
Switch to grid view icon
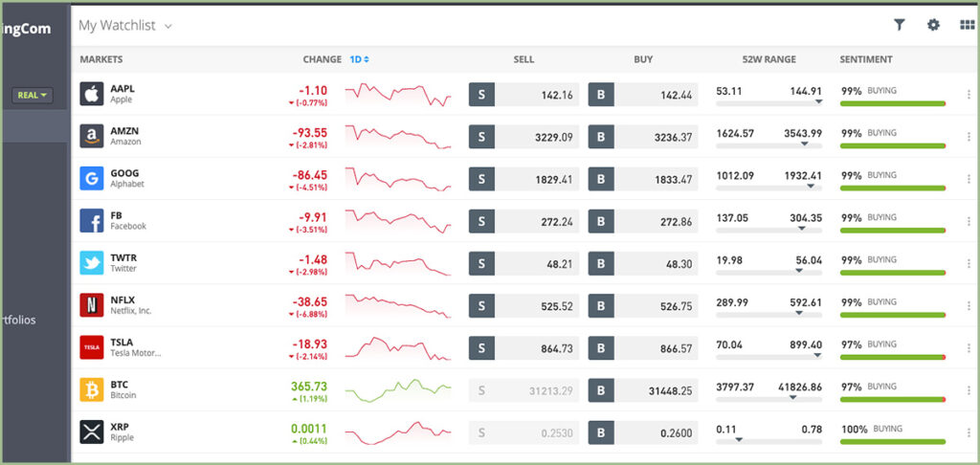click(968, 25)
